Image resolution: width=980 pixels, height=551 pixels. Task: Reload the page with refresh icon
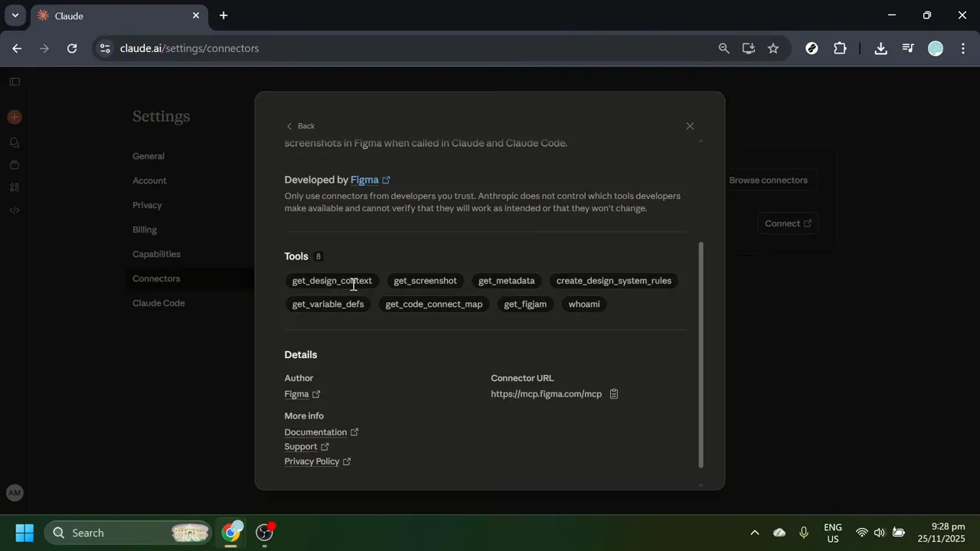click(72, 48)
